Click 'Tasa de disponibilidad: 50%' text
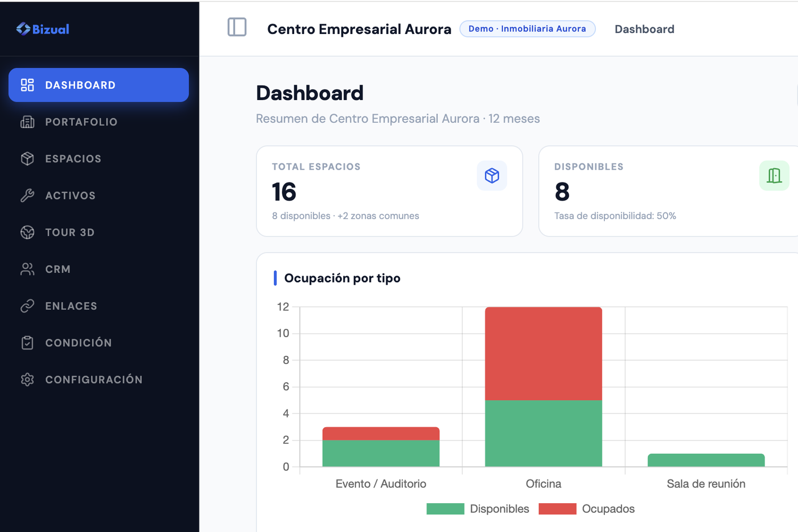The height and width of the screenshot is (532, 798). click(x=615, y=216)
